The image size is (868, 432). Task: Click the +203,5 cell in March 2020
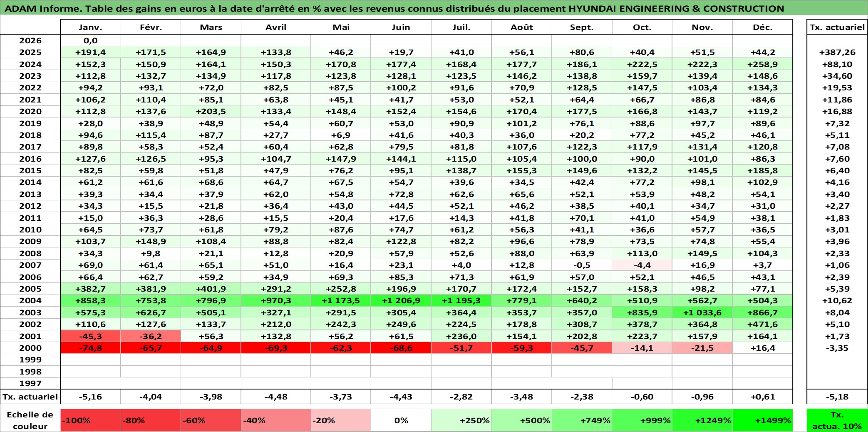211,111
